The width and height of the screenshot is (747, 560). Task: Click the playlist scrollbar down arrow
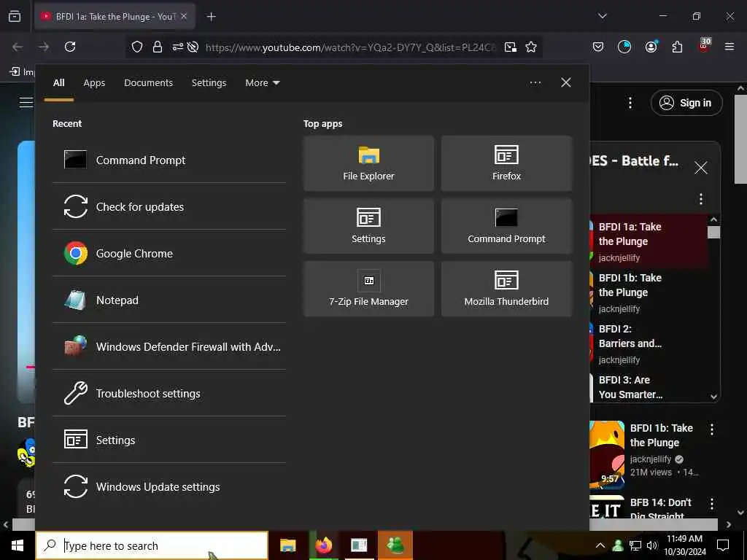(713, 397)
